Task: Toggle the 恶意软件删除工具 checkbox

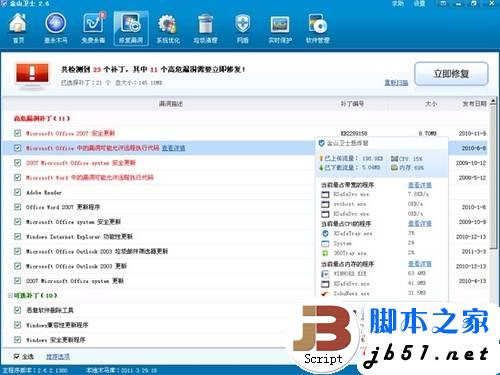Action: tap(17, 310)
